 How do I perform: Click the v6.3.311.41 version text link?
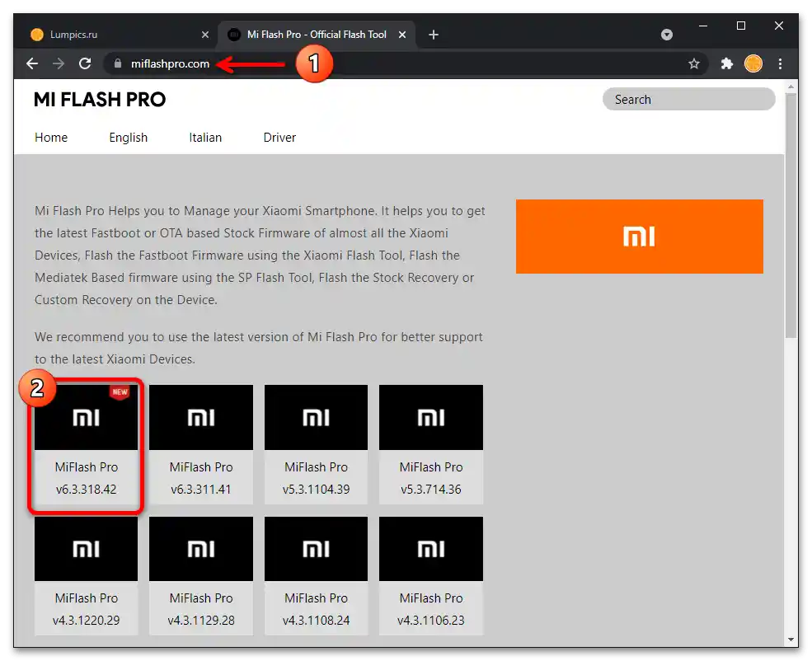click(x=201, y=489)
